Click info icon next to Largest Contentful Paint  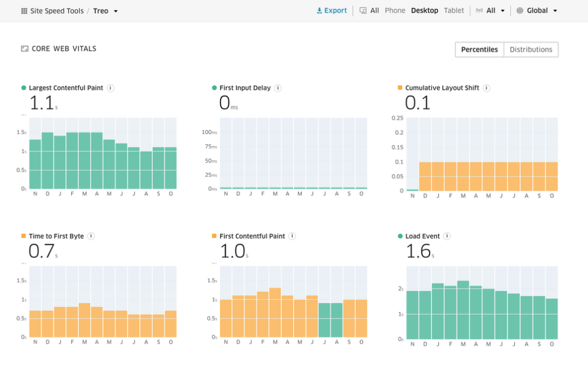coord(111,88)
